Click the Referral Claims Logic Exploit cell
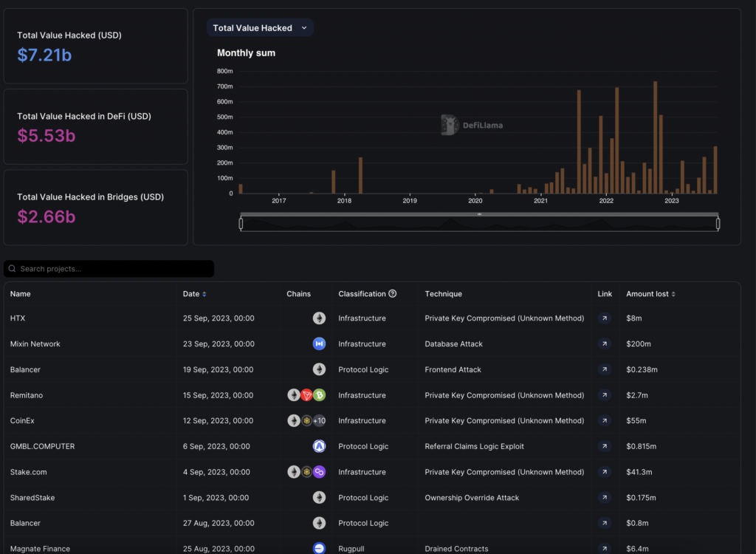The height and width of the screenshot is (554, 756). (474, 446)
